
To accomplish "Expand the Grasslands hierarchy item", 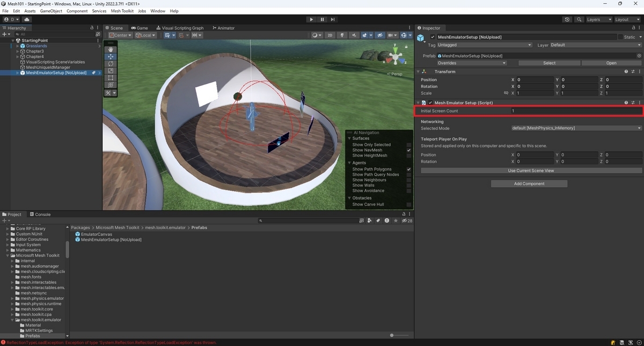I will [x=18, y=46].
